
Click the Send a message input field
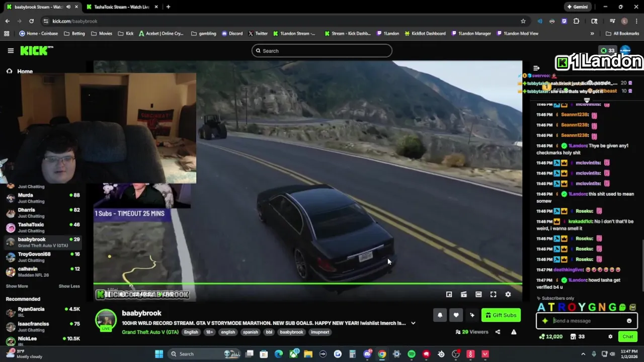pos(587,321)
